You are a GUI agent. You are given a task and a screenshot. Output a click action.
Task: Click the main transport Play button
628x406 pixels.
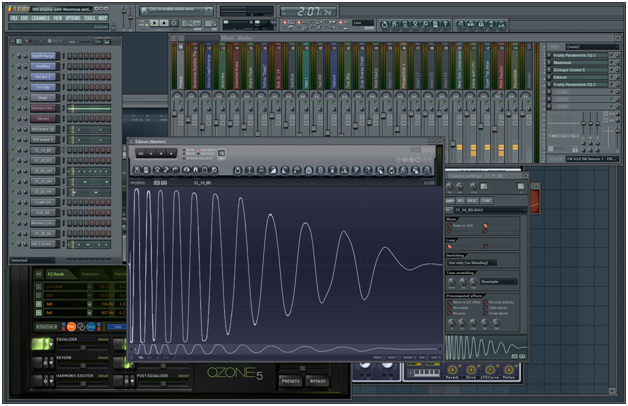(x=154, y=23)
